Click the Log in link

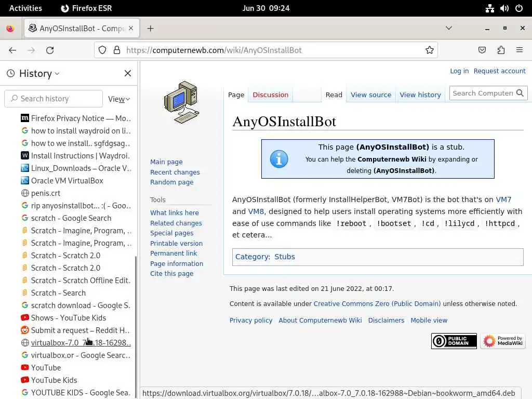pos(459,71)
